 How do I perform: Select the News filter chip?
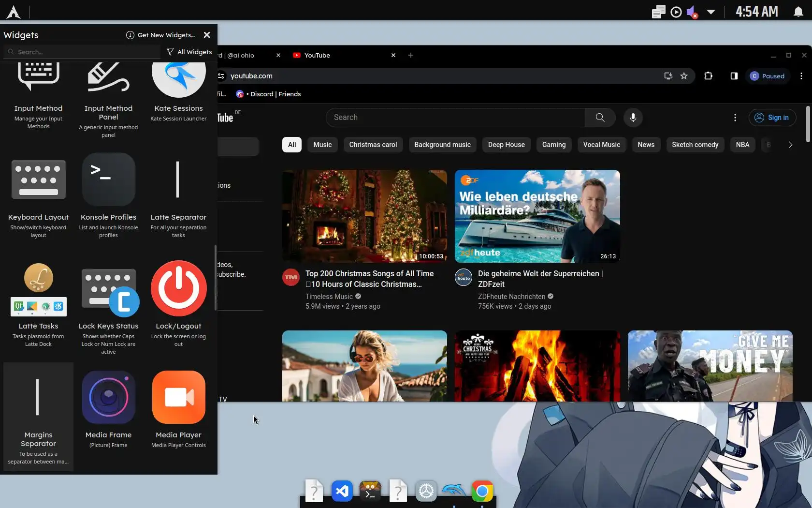coord(646,145)
